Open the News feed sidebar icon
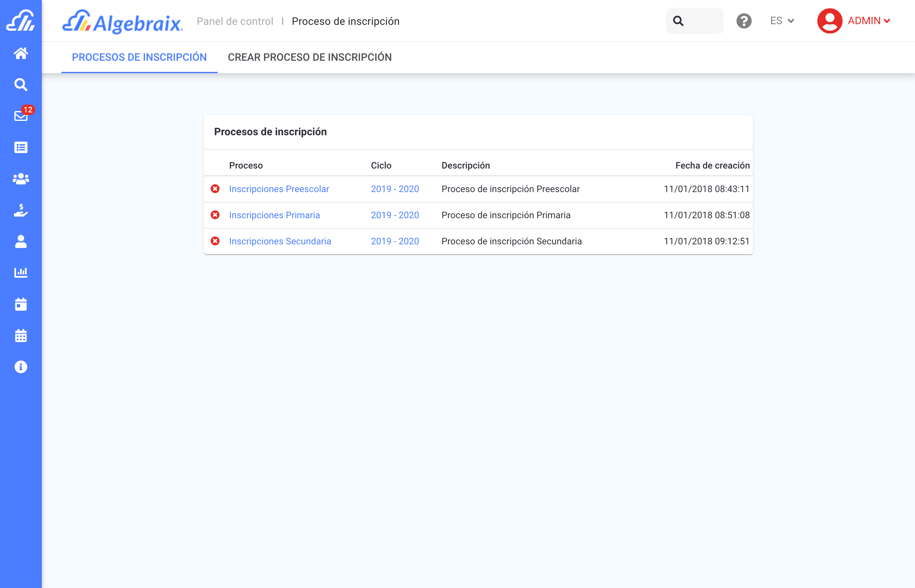Image resolution: width=915 pixels, height=588 pixels. (x=21, y=147)
